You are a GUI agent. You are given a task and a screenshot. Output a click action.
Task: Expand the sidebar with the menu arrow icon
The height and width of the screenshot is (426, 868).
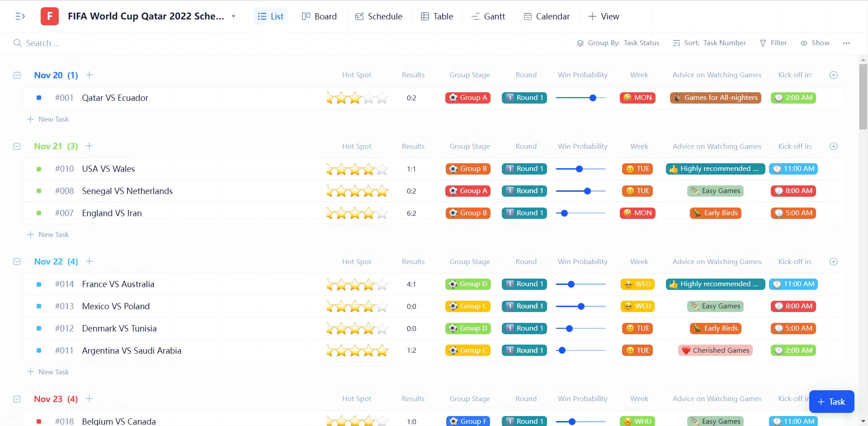(20, 16)
